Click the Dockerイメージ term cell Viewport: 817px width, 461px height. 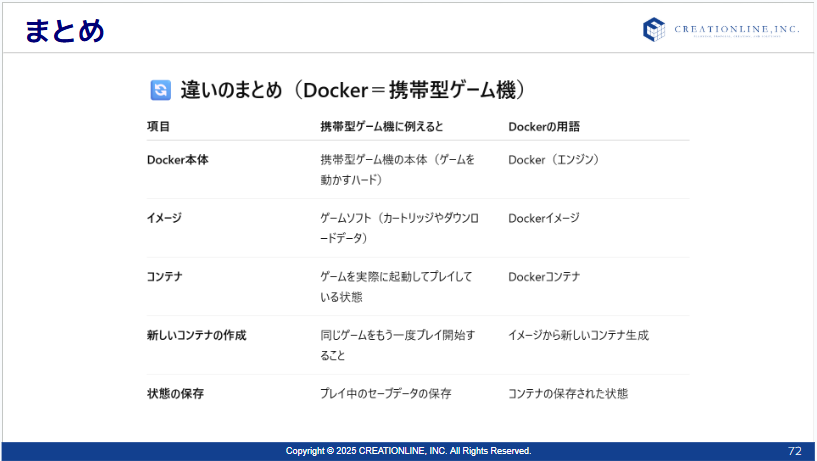click(543, 218)
